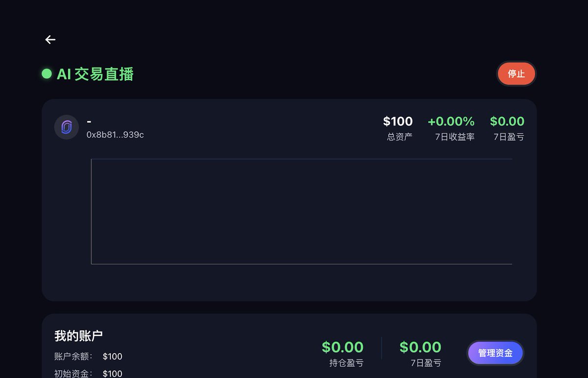Viewport: 588px width, 378px height.
Task: Click the $0.00 7日盈亏 value in 我的账户
Action: [420, 347]
